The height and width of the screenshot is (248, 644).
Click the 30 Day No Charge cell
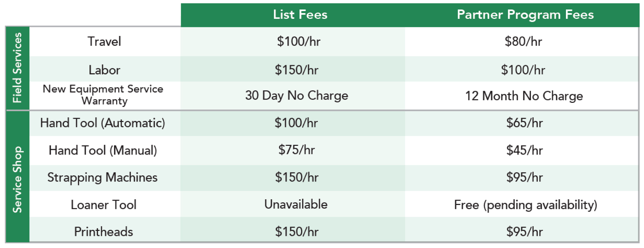pos(296,95)
